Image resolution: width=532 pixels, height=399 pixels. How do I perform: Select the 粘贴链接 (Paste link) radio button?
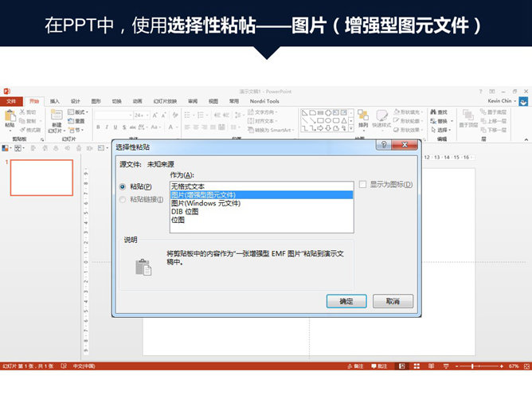[123, 199]
